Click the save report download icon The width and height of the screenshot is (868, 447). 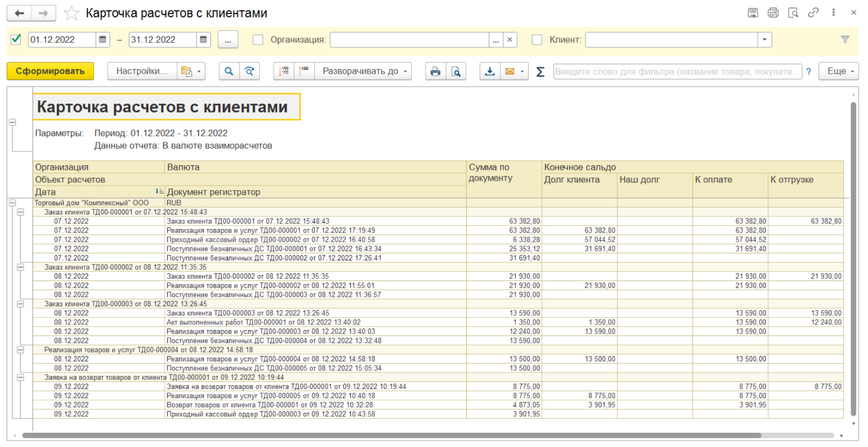click(489, 71)
